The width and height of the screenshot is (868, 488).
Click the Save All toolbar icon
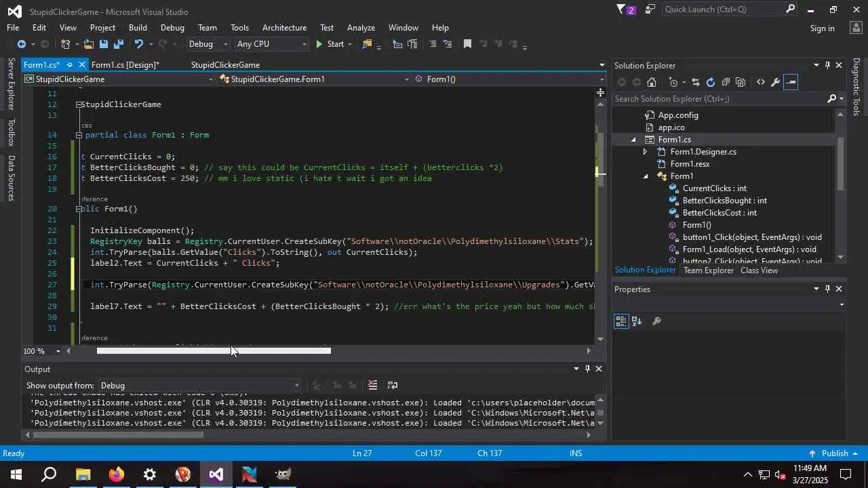pyautogui.click(x=119, y=44)
